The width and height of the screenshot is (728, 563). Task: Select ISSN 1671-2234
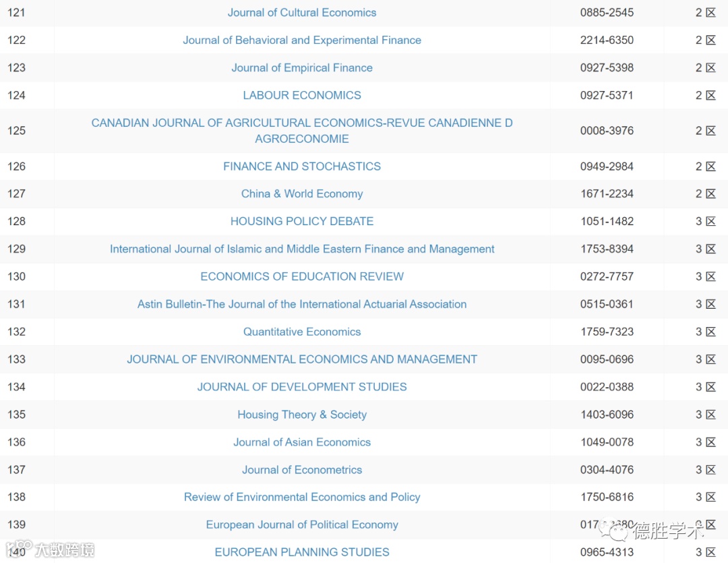(x=607, y=194)
